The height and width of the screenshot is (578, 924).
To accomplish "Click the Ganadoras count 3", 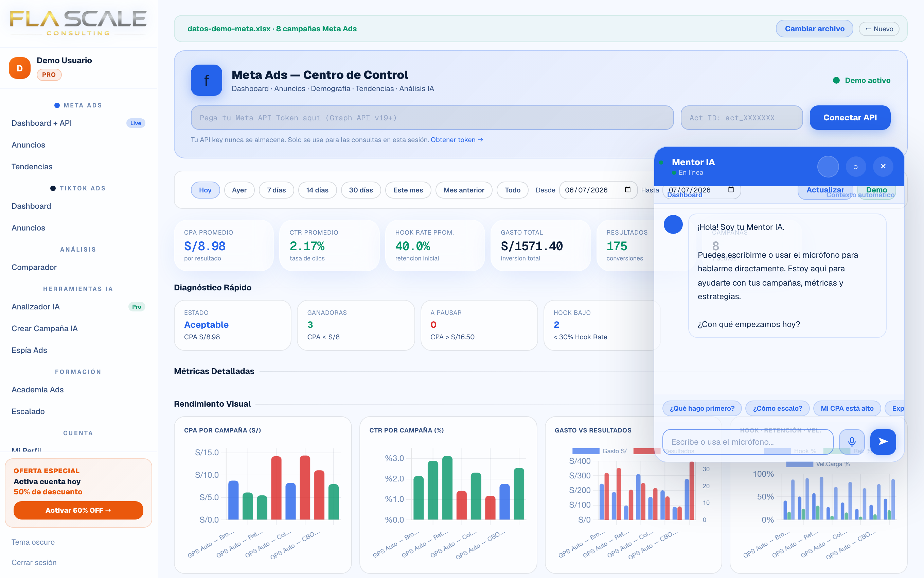I will pos(310,325).
